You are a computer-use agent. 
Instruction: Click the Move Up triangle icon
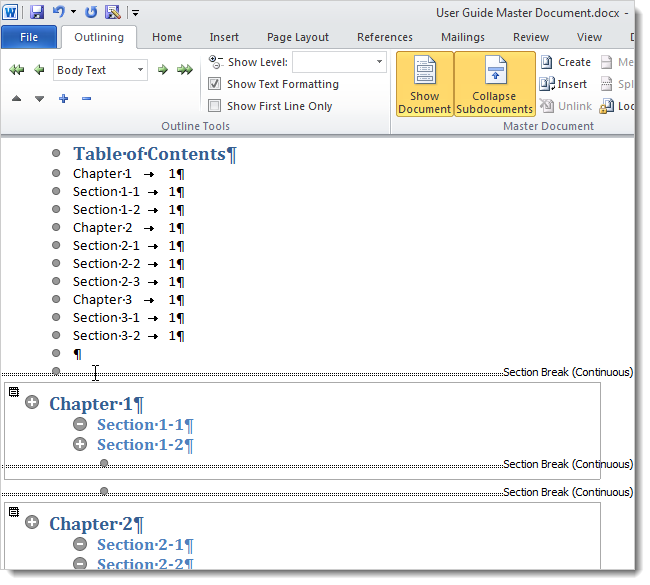tap(16, 99)
